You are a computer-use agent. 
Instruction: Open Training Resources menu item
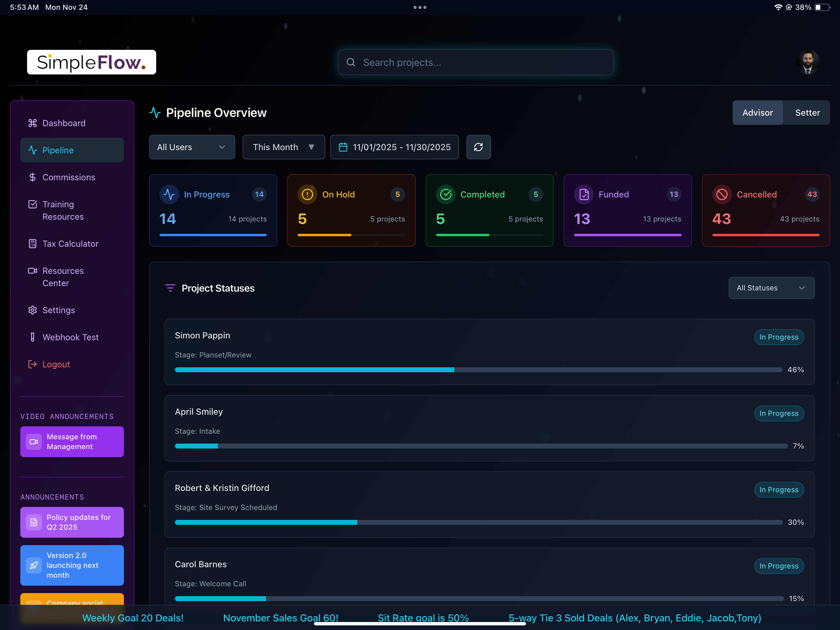72,210
